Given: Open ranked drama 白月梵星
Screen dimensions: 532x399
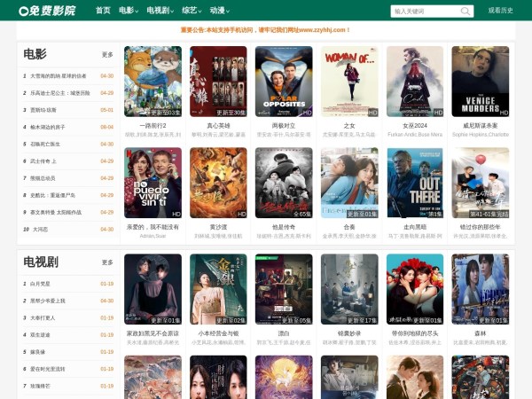Looking at the screenshot, I should coord(42,284).
